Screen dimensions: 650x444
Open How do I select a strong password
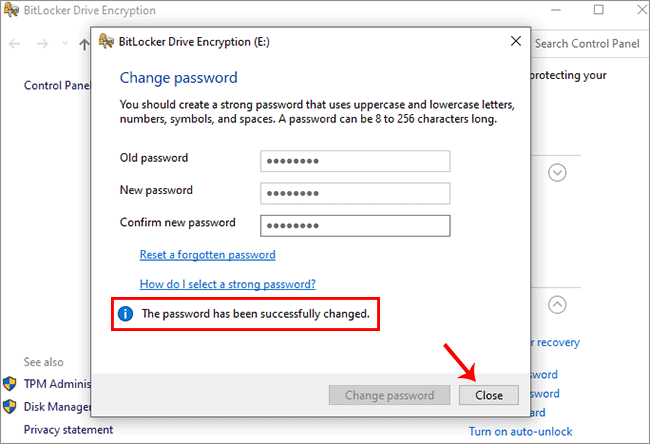[x=228, y=284]
